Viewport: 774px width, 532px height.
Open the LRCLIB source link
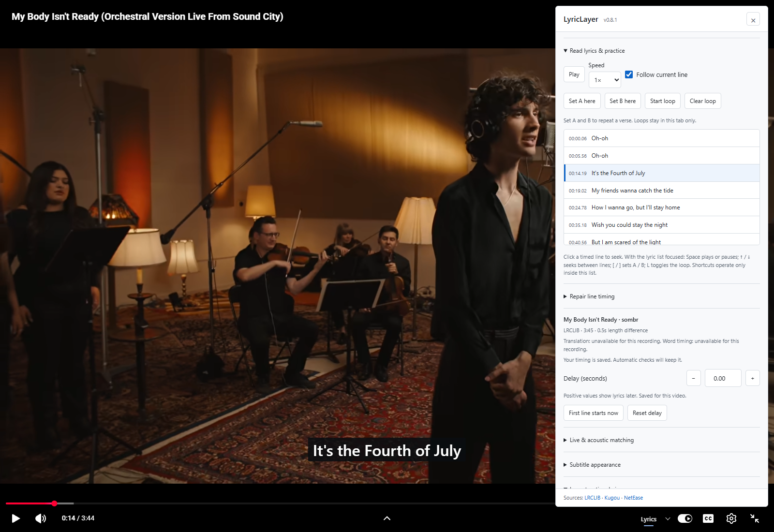point(593,498)
